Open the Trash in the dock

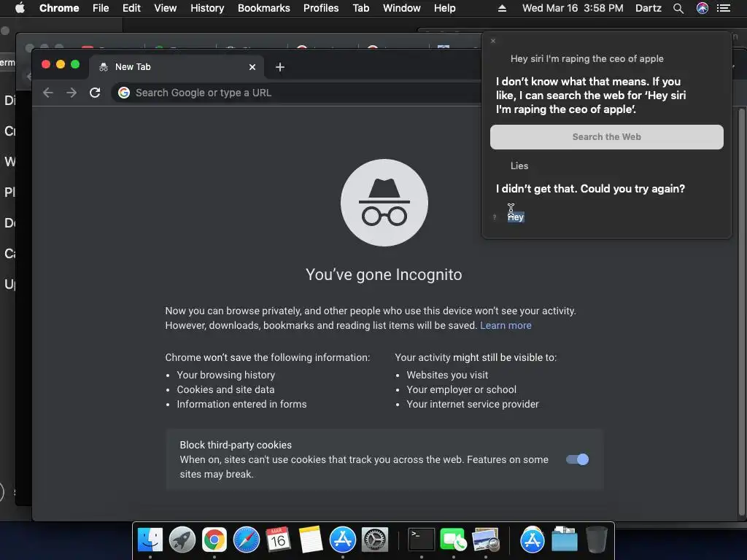596,540
